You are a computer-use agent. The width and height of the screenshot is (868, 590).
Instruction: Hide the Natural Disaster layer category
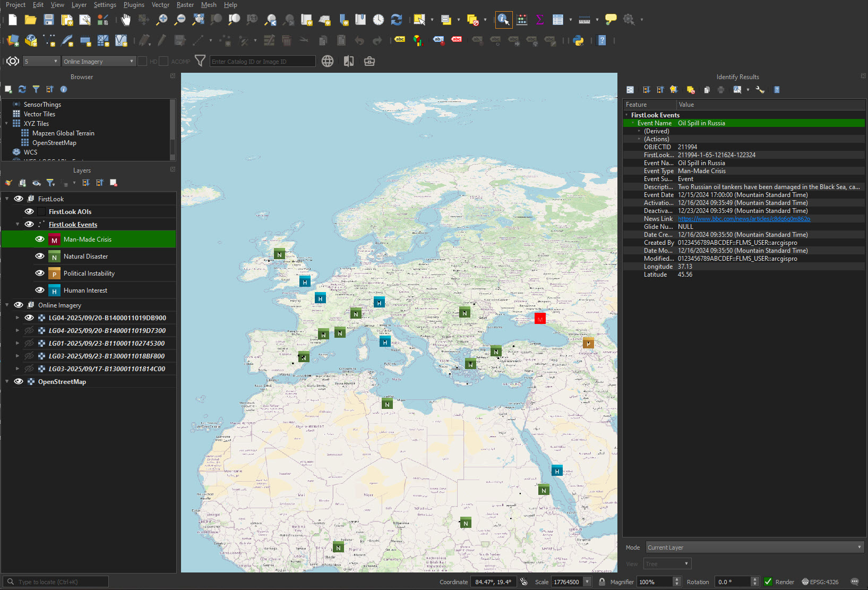pyautogui.click(x=40, y=256)
